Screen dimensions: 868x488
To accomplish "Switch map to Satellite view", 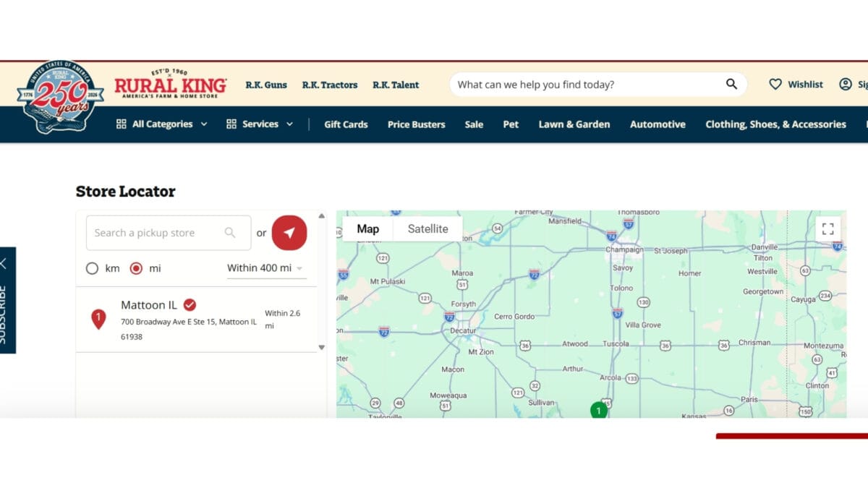I will pos(427,229).
